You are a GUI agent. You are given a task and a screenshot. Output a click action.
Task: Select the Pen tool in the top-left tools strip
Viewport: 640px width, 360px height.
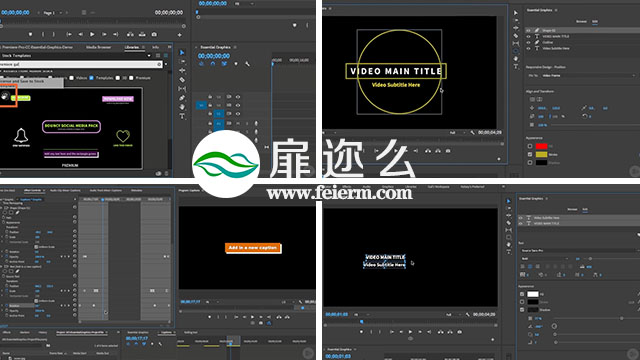182,98
